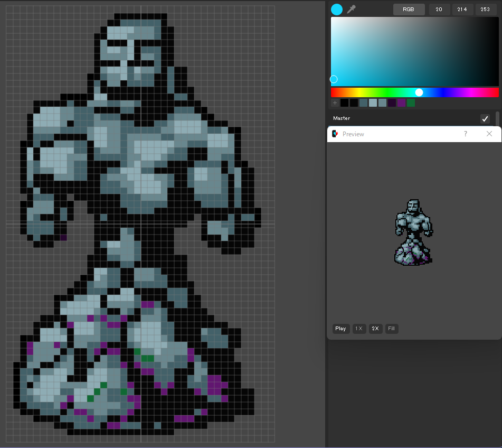Close the Preview window
The image size is (502, 448).
489,134
